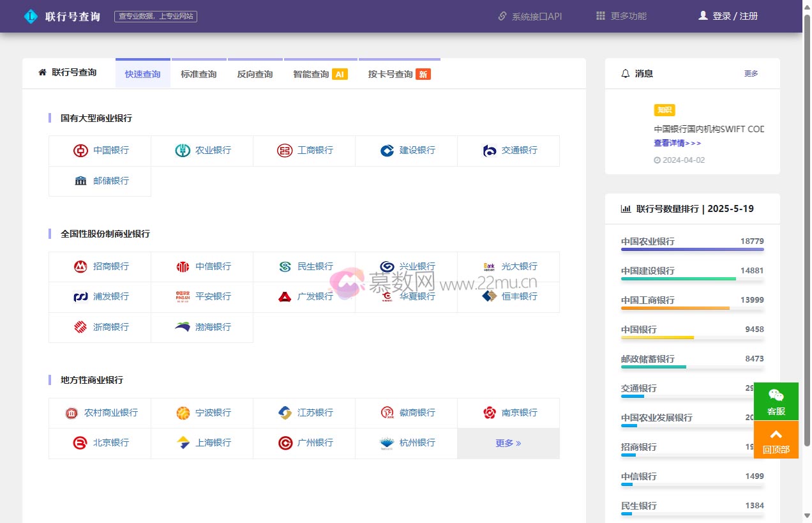Viewport: 812px width, 523px height.
Task: Click the site logo in the header
Action: coord(31,17)
